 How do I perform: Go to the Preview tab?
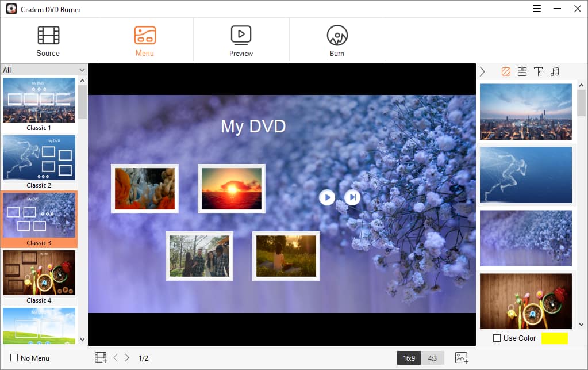coord(241,41)
